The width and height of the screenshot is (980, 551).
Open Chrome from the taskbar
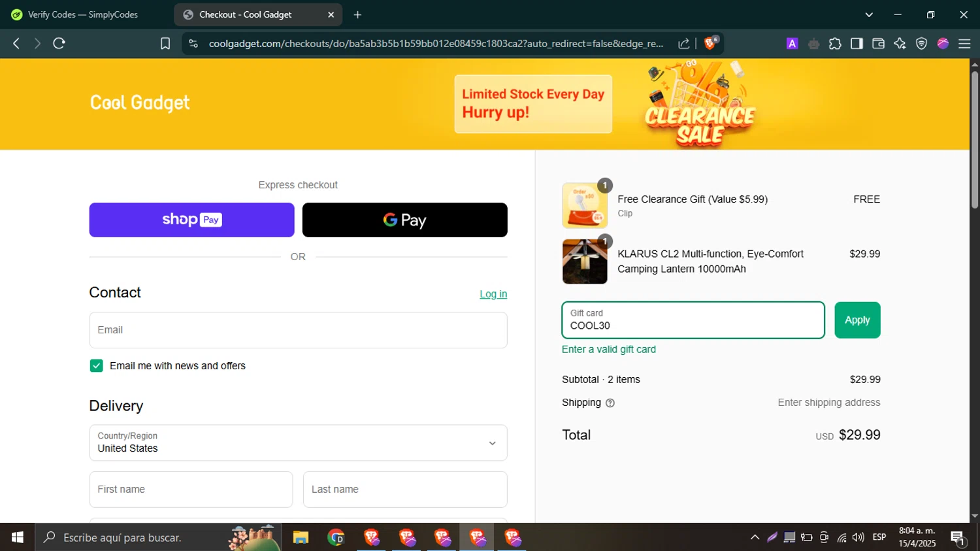[x=336, y=537]
